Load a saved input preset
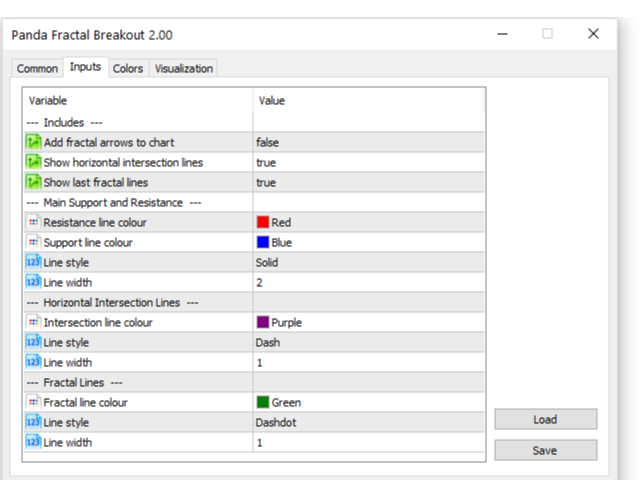The width and height of the screenshot is (640, 480). click(x=545, y=419)
